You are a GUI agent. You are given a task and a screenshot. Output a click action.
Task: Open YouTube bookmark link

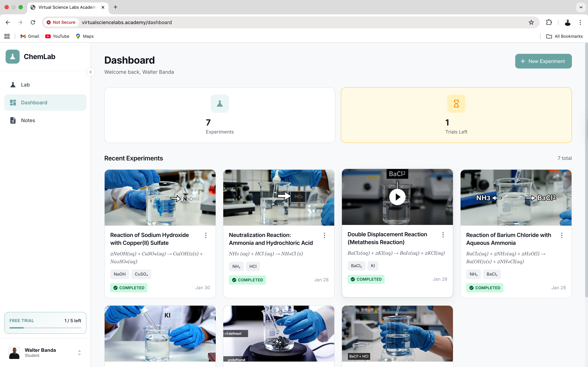[x=57, y=36]
